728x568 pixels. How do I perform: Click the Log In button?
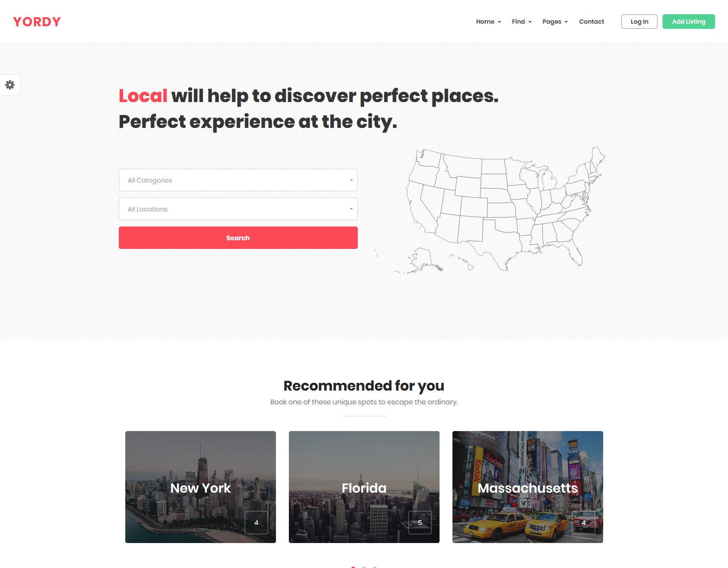(x=639, y=22)
